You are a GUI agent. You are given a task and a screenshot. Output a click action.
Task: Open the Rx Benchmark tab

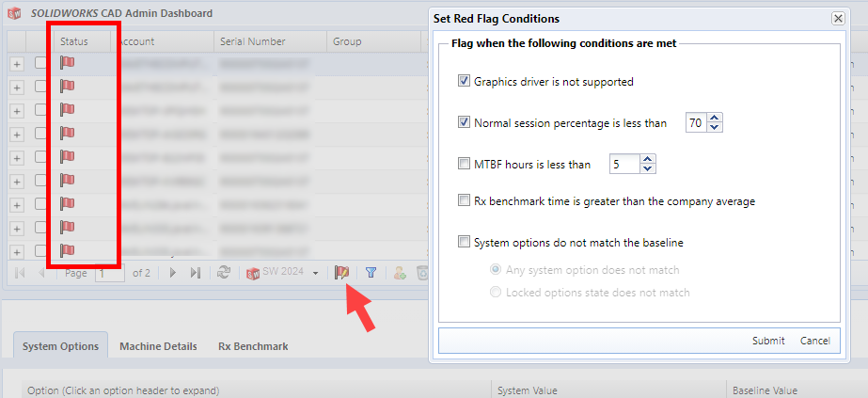253,346
